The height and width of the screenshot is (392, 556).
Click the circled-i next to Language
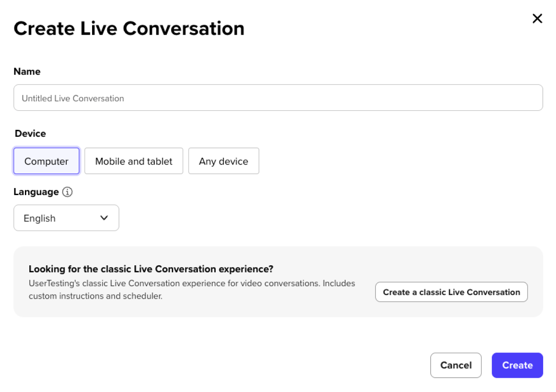(67, 192)
